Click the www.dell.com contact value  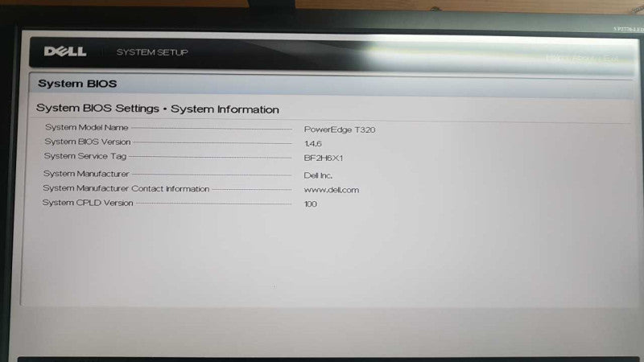pyautogui.click(x=331, y=190)
